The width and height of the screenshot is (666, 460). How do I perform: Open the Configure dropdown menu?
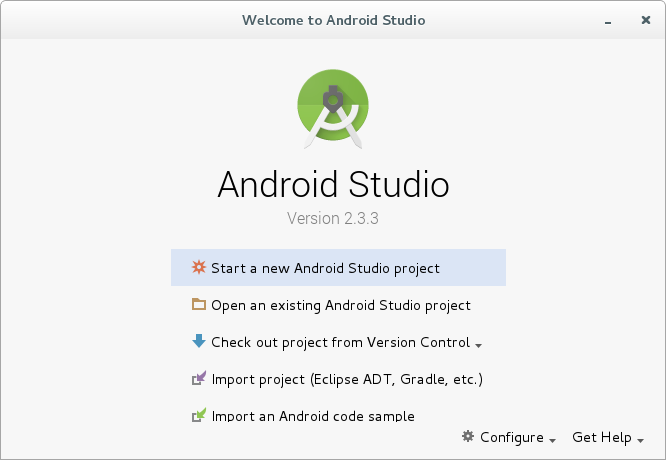[509, 437]
